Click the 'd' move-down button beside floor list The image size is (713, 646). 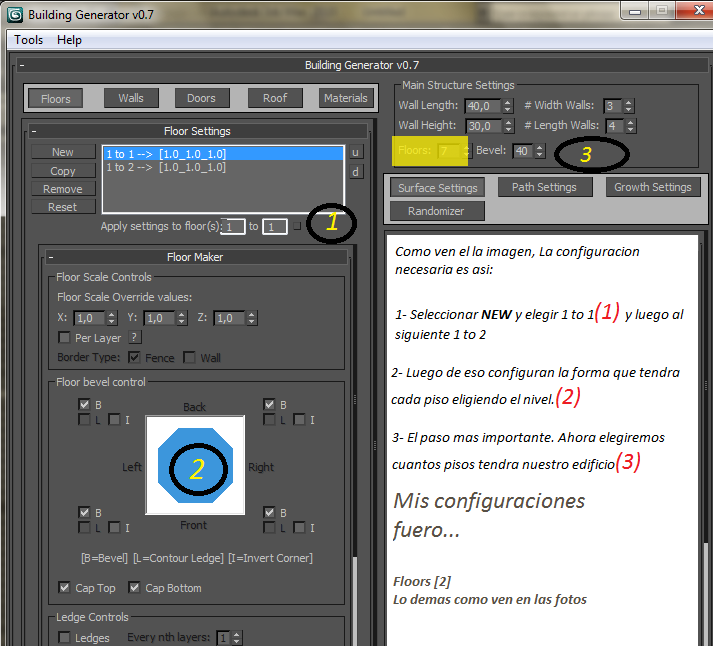pyautogui.click(x=355, y=171)
